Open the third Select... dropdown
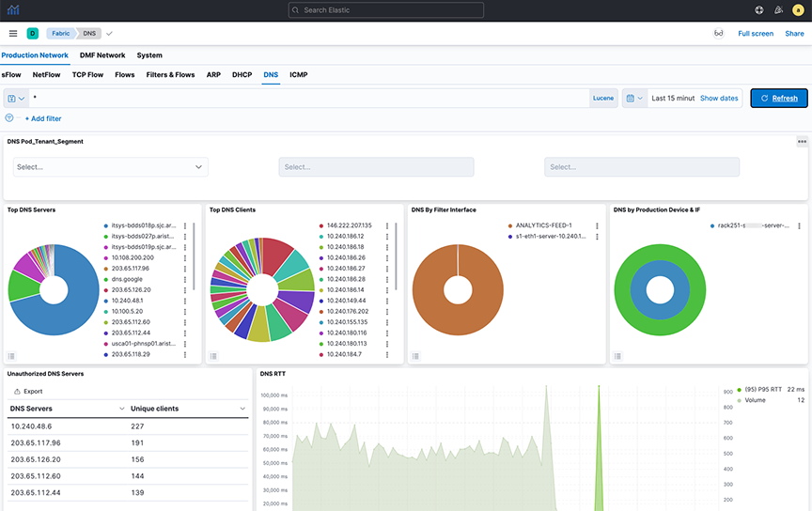 [x=642, y=166]
